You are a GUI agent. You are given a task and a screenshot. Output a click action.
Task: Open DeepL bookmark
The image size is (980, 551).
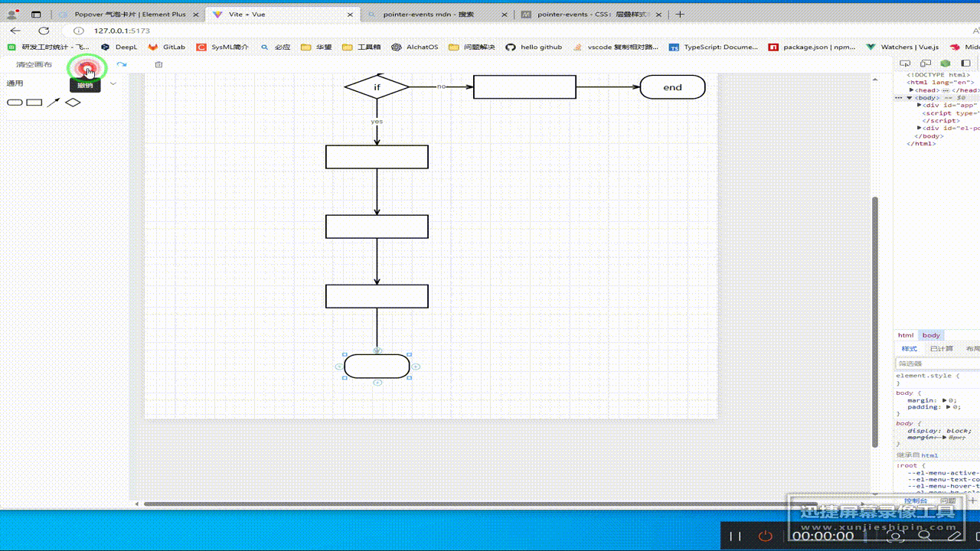tap(119, 47)
